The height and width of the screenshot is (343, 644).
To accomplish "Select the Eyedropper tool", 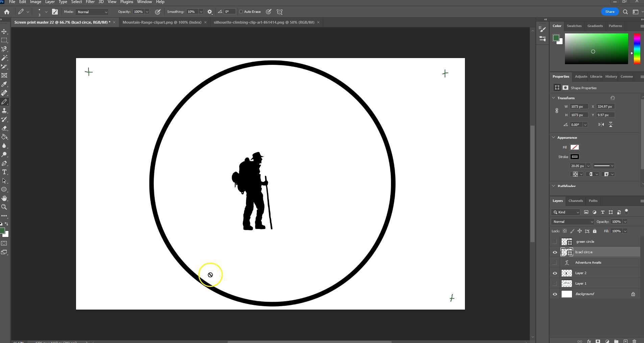I will 4,84.
